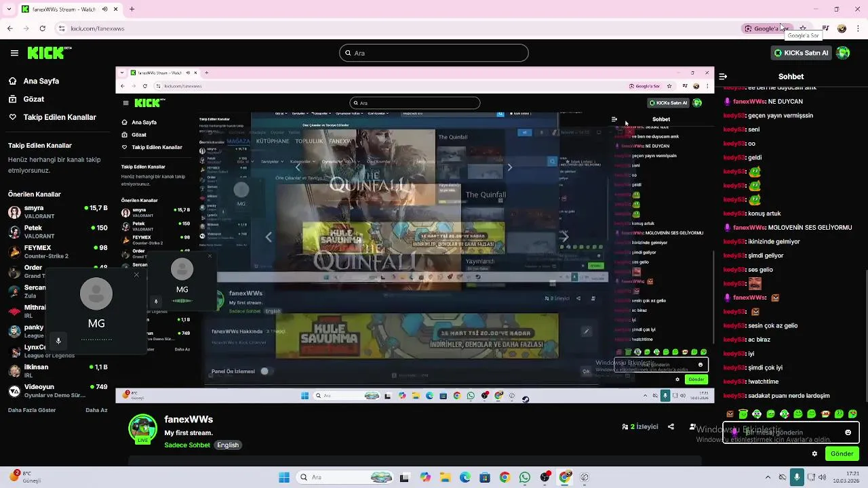The width and height of the screenshot is (868, 488).
Task: Click the 2 İzleyici viewer count
Action: tap(640, 427)
